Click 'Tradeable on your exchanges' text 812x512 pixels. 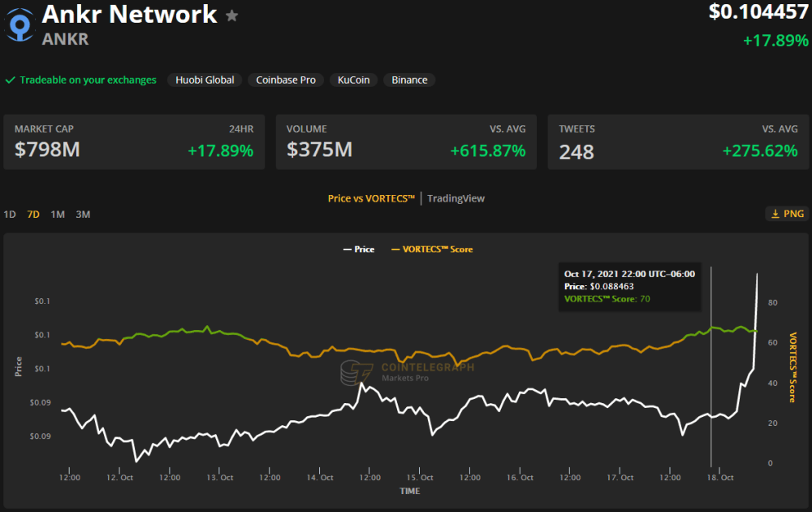(88, 80)
